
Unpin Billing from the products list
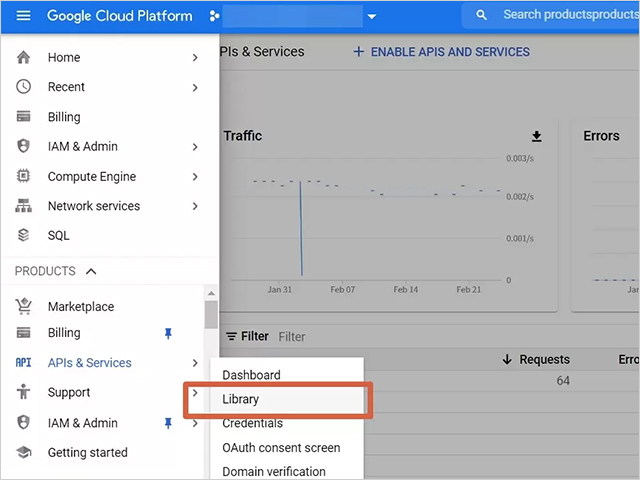tap(168, 333)
